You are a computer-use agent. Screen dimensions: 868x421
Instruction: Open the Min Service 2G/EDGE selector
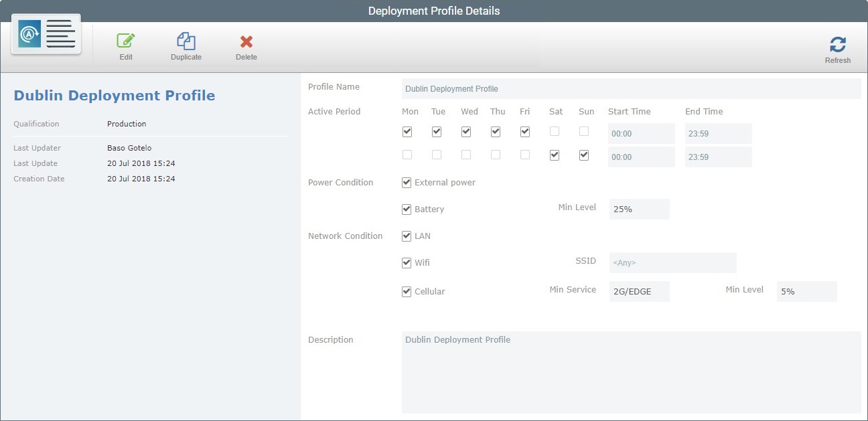[x=639, y=291]
